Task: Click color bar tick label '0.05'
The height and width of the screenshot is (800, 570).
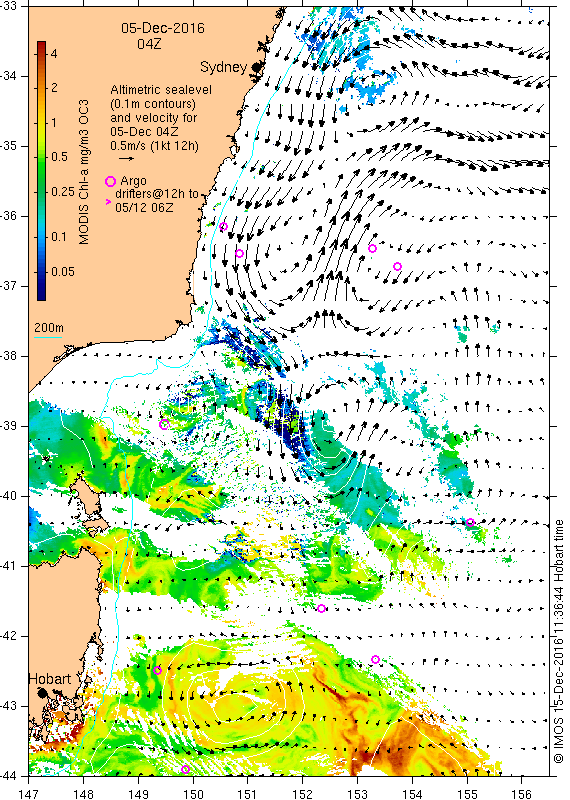Action: tap(63, 271)
